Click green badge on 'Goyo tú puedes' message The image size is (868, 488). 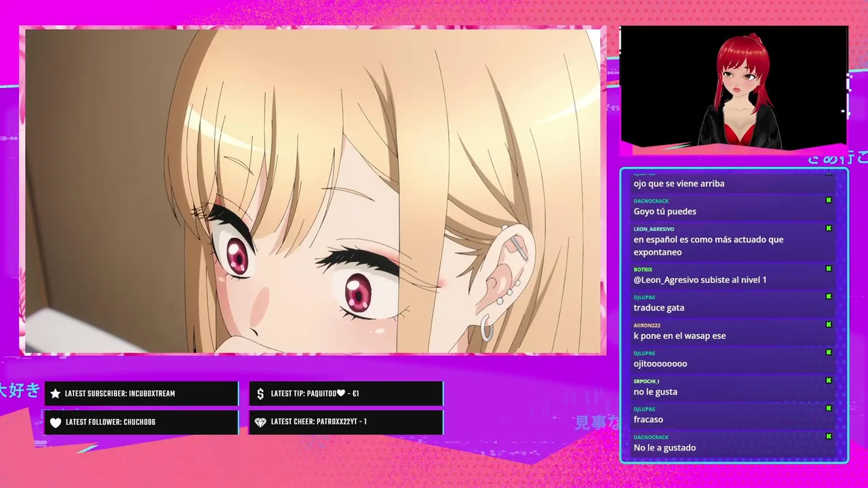pyautogui.click(x=829, y=200)
